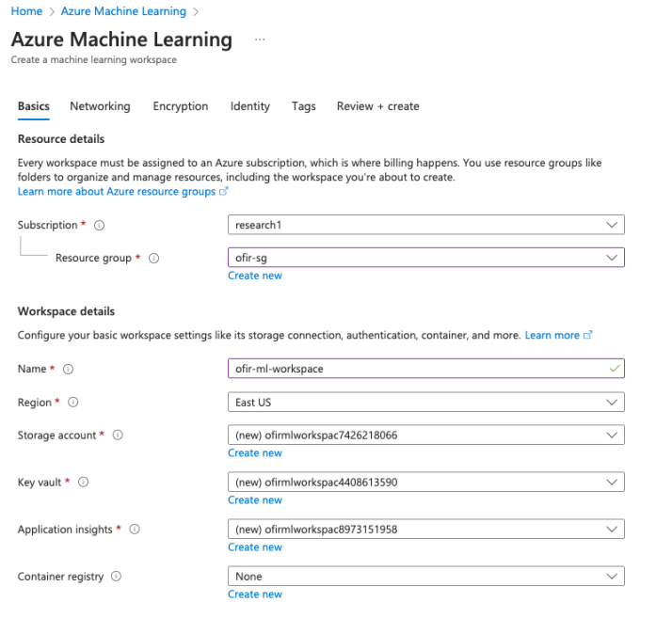Open the Container registry info icon
The height and width of the screenshot is (634, 672).
pyautogui.click(x=116, y=577)
